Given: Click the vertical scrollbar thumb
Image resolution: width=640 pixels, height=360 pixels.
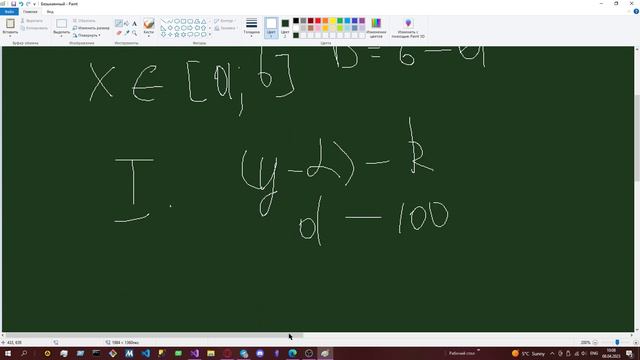Looking at the screenshot, I should pyautogui.click(x=637, y=138).
